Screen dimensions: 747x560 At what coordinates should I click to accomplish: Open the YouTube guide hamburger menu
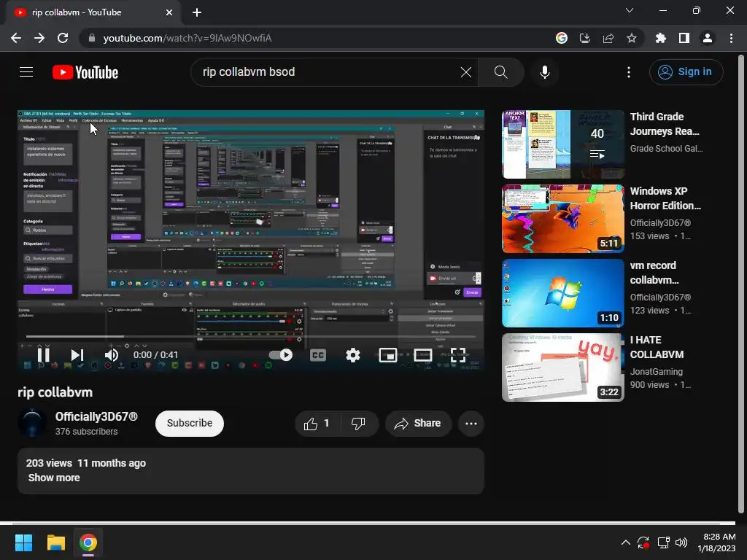[x=26, y=72]
